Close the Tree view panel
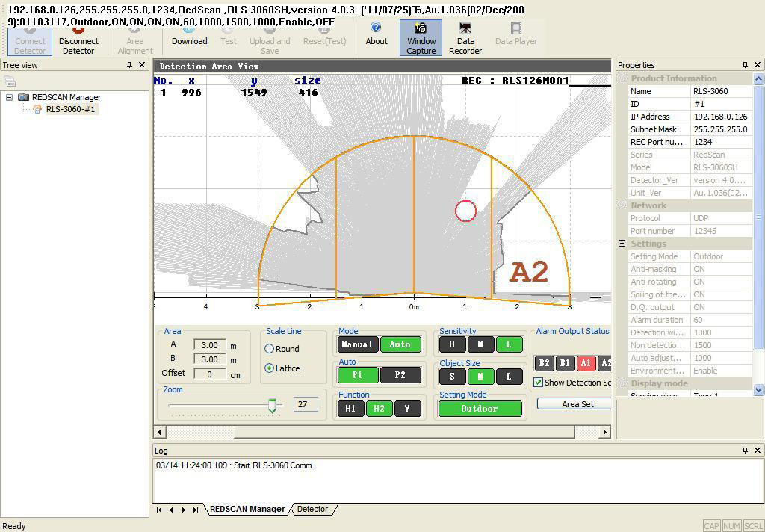Screen dimensions: 765x532 point(142,65)
